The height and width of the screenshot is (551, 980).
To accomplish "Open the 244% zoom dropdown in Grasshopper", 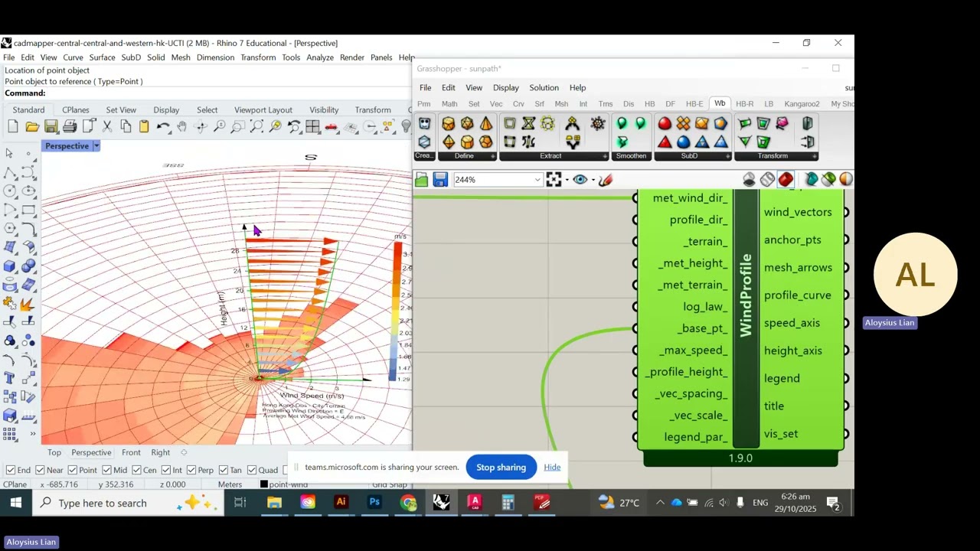I will pyautogui.click(x=537, y=180).
